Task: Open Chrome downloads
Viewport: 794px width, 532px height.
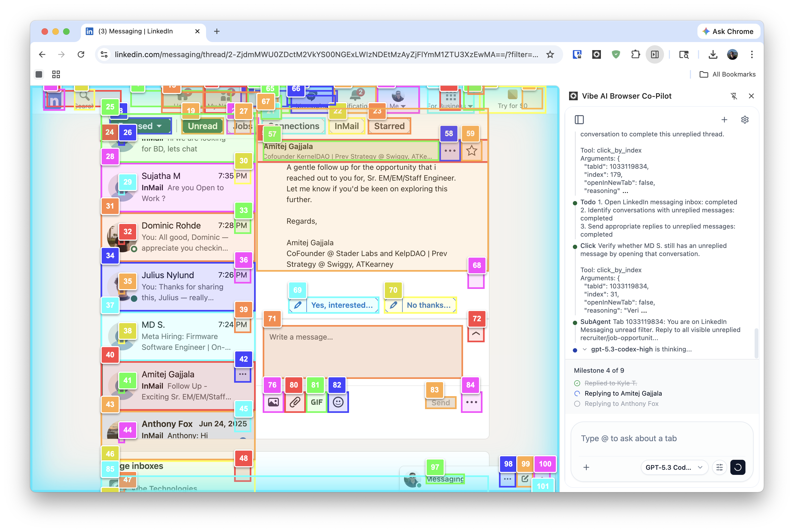Action: [x=713, y=54]
